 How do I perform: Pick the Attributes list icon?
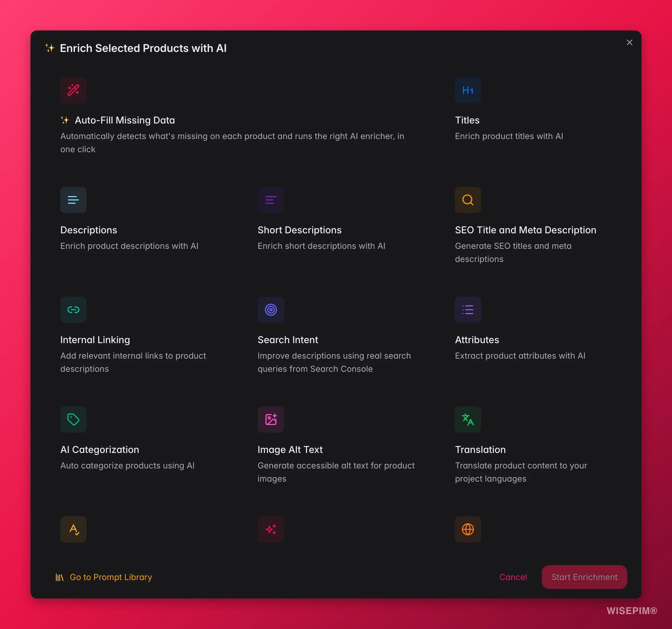pos(468,310)
